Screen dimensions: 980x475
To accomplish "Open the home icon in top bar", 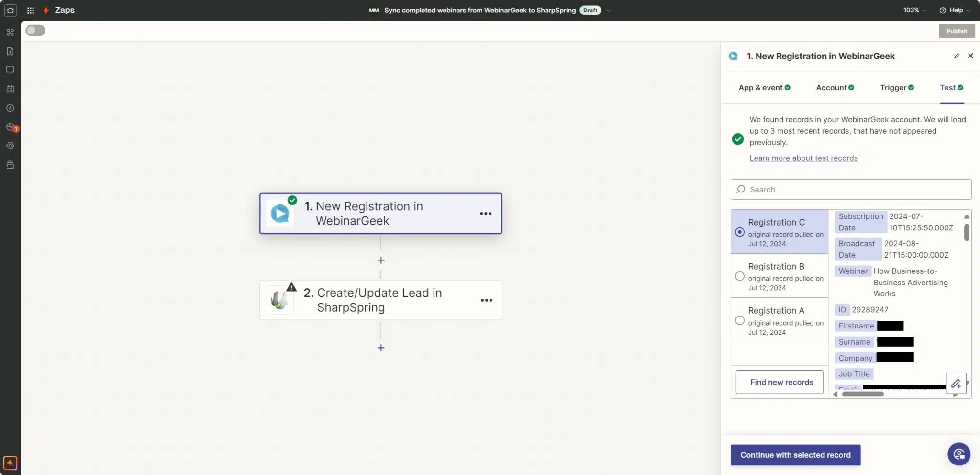I will click(x=10, y=10).
